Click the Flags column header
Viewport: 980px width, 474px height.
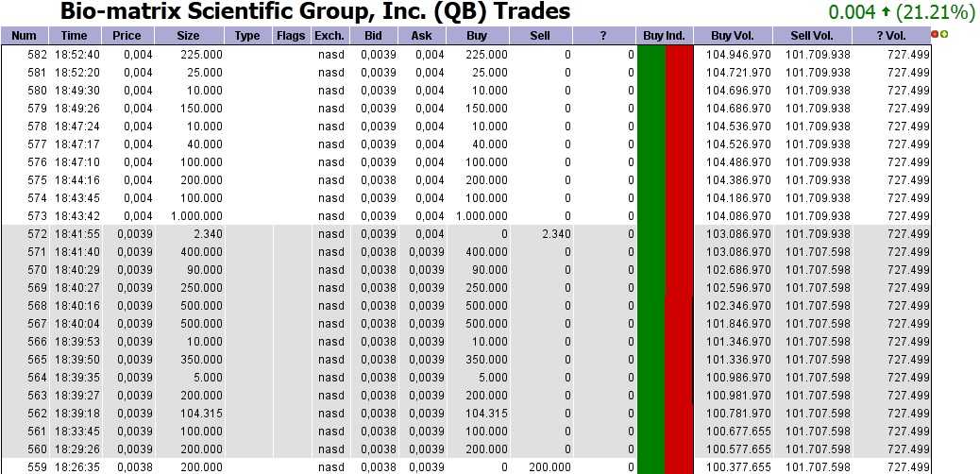pos(291,36)
